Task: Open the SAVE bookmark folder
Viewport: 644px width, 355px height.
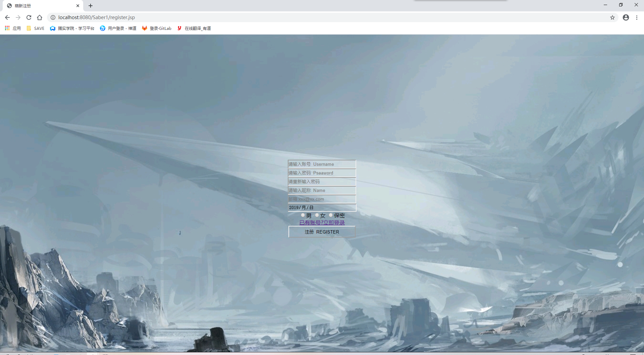Action: 36,29
